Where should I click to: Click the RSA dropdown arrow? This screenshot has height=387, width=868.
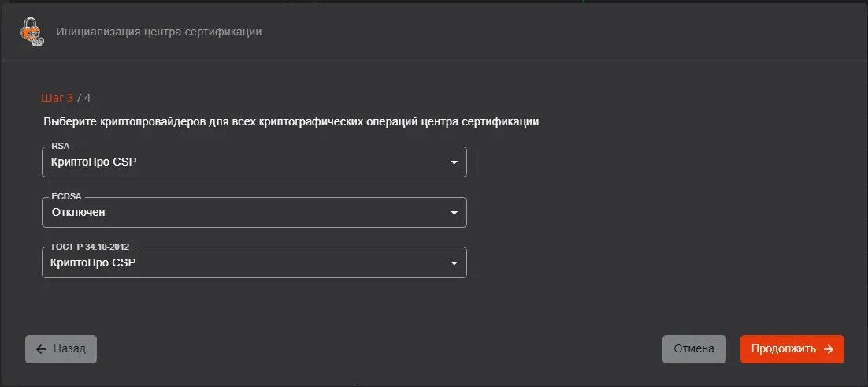point(454,163)
